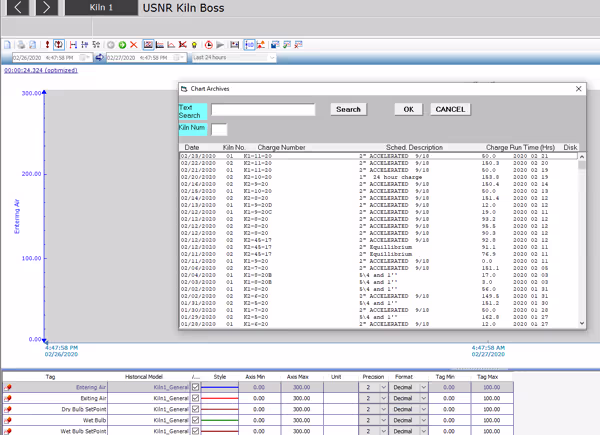
Task: Click the Search button in Chart Archives
Action: [x=348, y=109]
